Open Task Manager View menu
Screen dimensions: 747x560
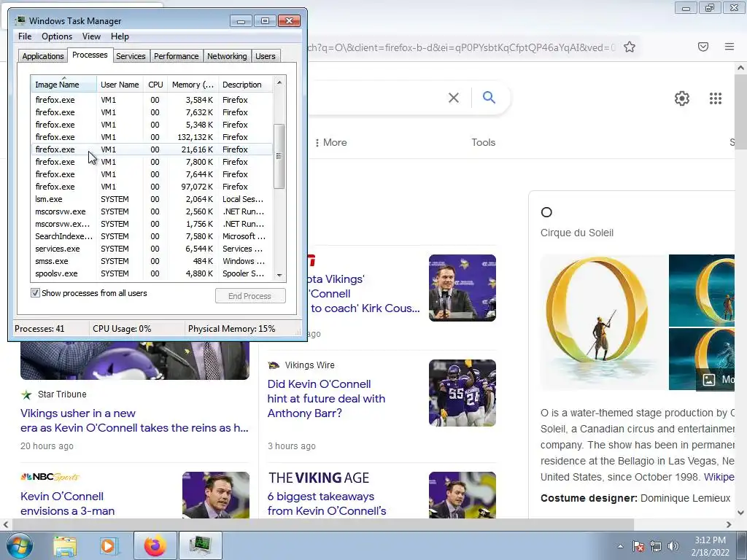[91, 36]
